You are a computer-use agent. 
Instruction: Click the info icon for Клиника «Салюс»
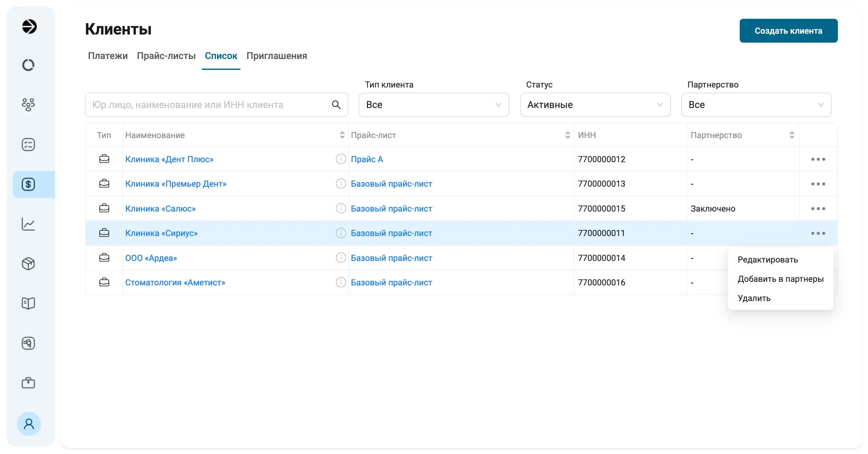click(x=341, y=208)
